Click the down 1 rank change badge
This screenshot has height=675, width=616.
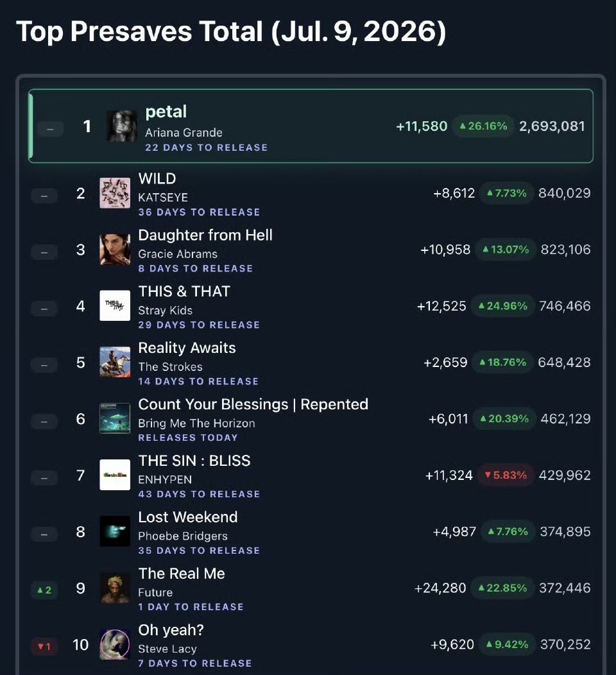click(44, 646)
